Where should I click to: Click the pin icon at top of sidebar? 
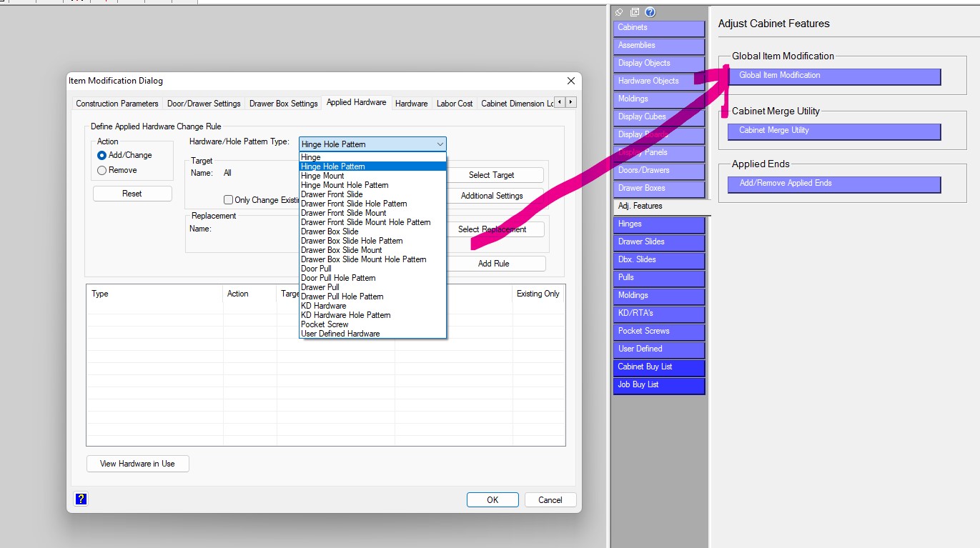[x=620, y=12]
